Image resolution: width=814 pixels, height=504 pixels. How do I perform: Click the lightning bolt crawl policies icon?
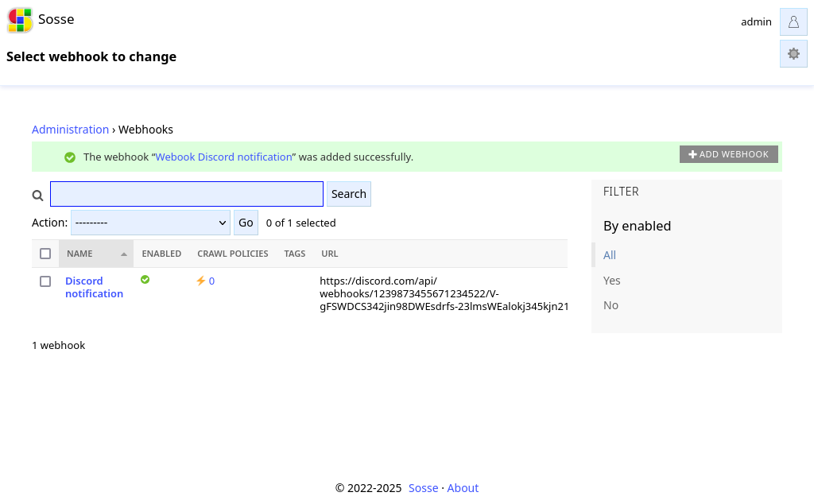click(x=201, y=281)
